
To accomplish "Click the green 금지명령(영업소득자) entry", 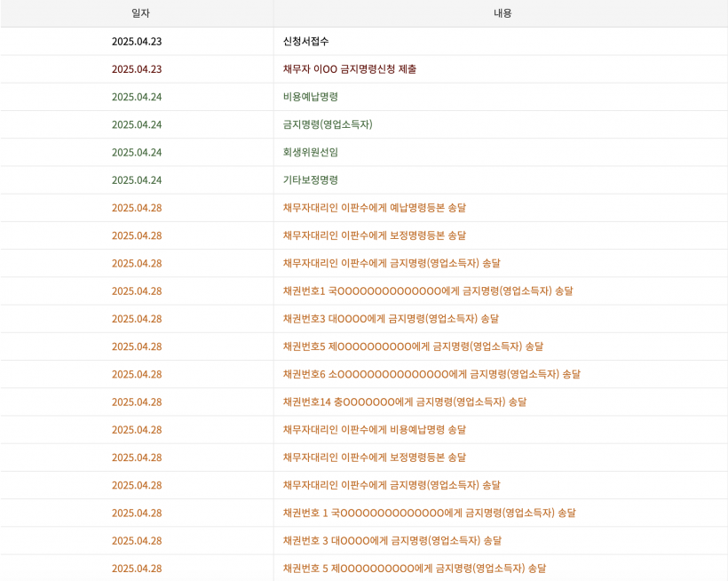I will (x=328, y=124).
